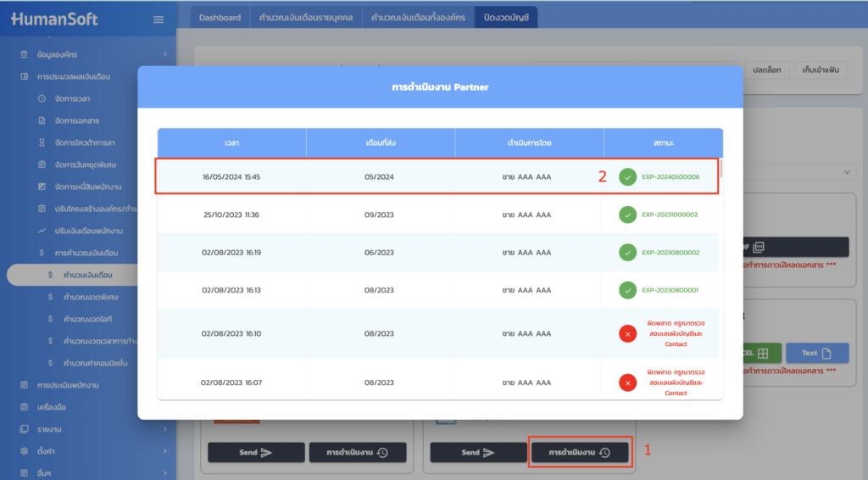Select คำนวณงวดพิเศษ in sidebar
Image resolution: width=868 pixels, height=480 pixels.
(89, 297)
